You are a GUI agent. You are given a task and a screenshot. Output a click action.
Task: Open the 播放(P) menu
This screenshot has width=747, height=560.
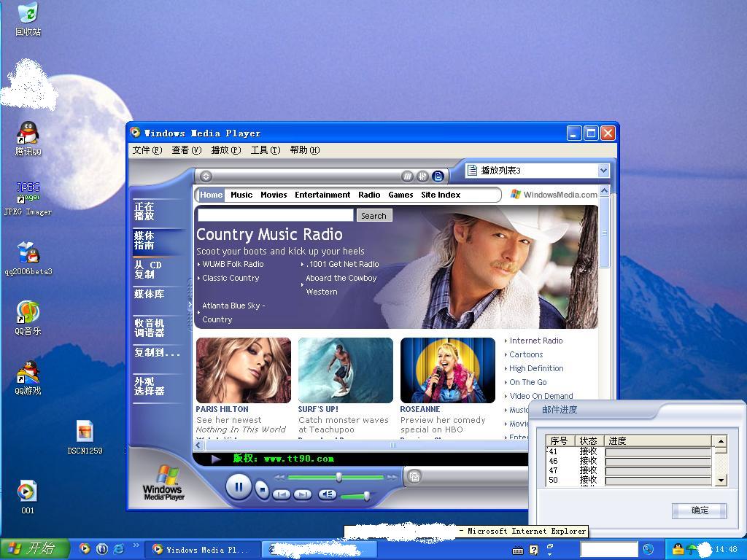pyautogui.click(x=226, y=150)
